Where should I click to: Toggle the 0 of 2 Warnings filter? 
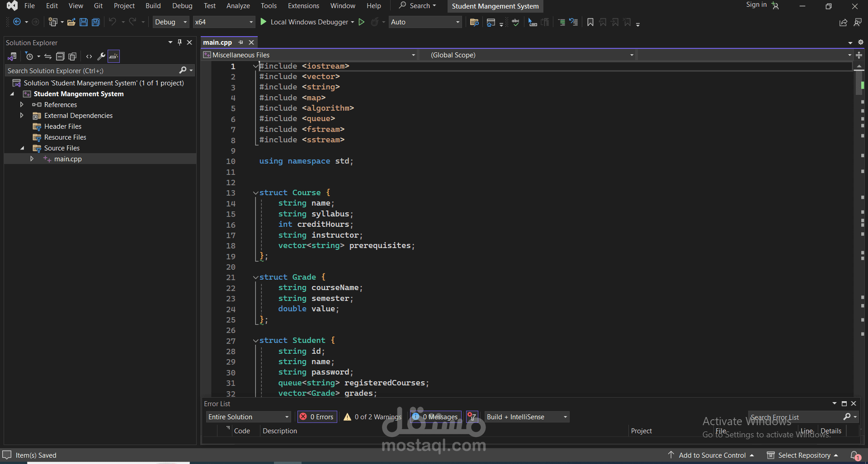(373, 417)
